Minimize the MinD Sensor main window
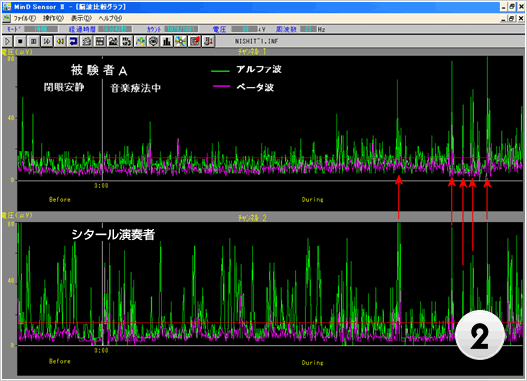The width and height of the screenshot is (527, 381). [503, 7]
